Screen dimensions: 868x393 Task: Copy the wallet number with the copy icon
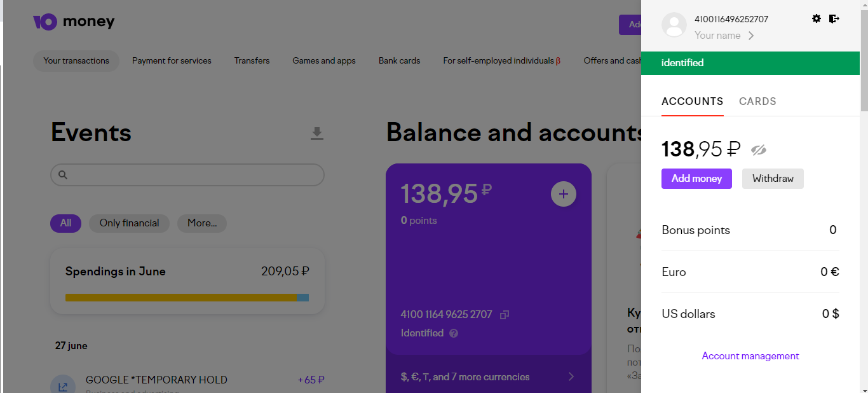click(505, 314)
